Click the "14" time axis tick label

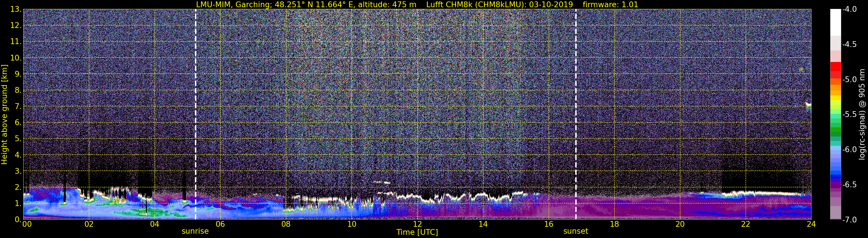(483, 224)
